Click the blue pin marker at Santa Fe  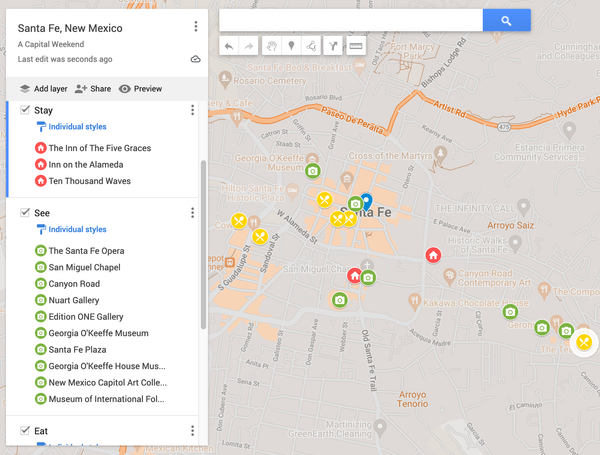click(x=367, y=202)
